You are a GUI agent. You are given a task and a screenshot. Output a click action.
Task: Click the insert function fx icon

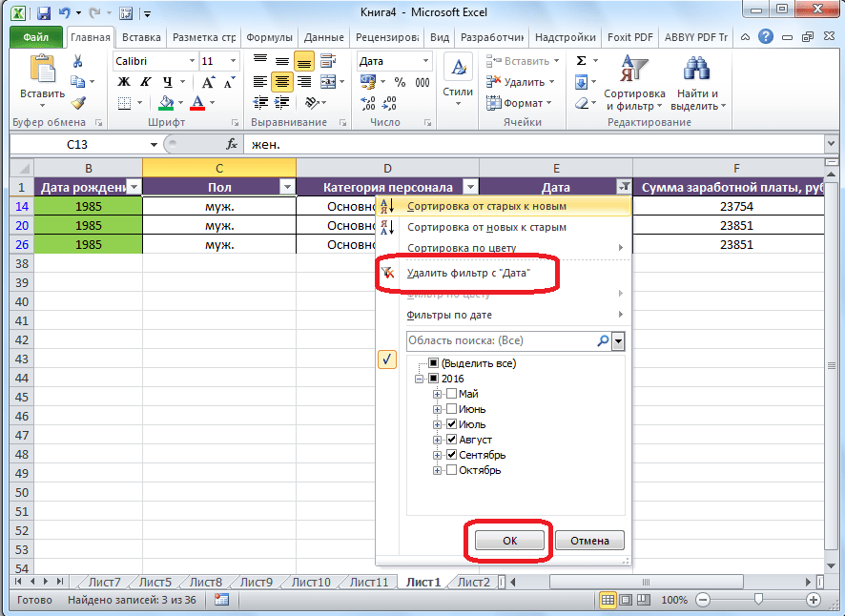click(231, 144)
